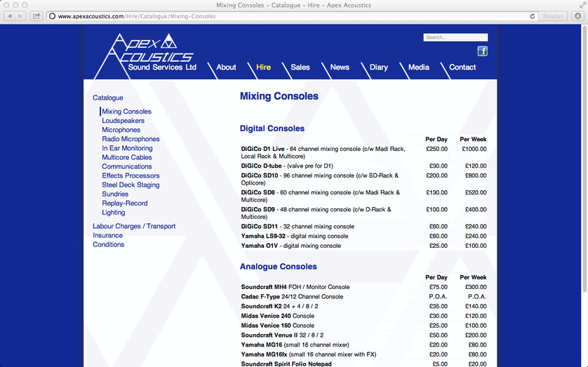Screen dimensions: 588x367
Task: Open the Loudspeakers category
Action: [123, 121]
